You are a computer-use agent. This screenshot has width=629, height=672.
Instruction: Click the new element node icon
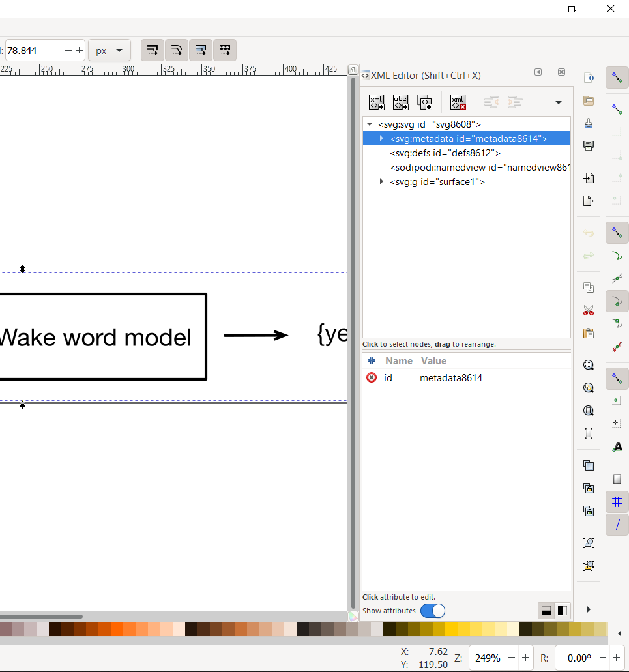point(377,102)
